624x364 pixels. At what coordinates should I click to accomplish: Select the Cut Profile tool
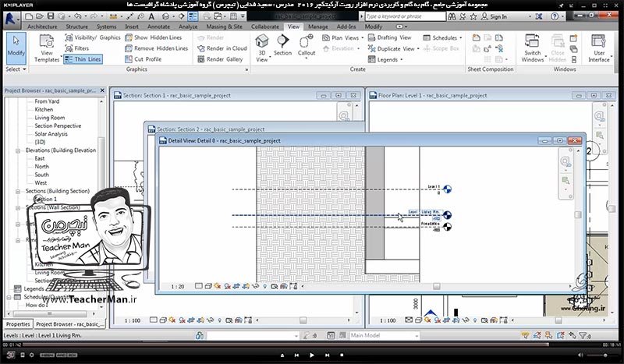(x=144, y=59)
